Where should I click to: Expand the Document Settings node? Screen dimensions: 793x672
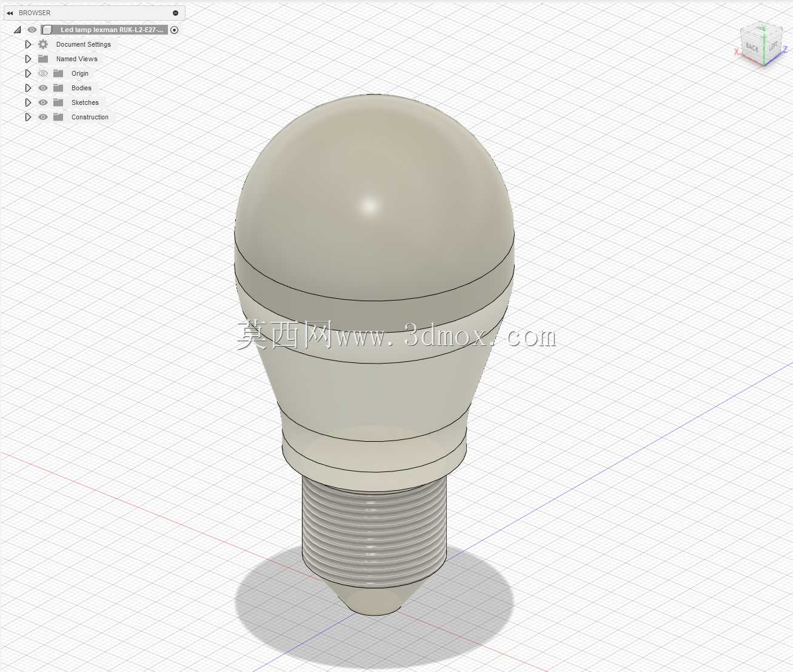(28, 44)
